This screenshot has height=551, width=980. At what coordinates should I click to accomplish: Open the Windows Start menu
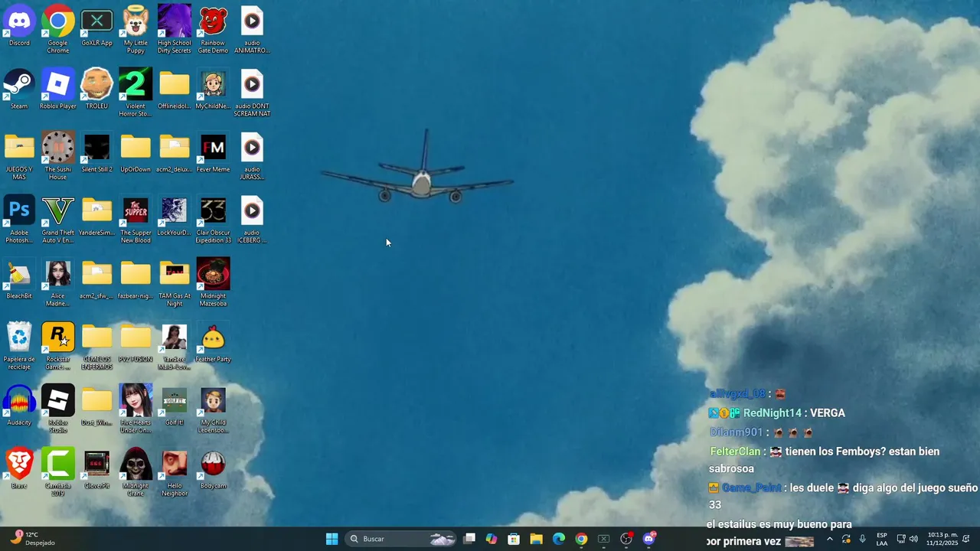coord(332,539)
